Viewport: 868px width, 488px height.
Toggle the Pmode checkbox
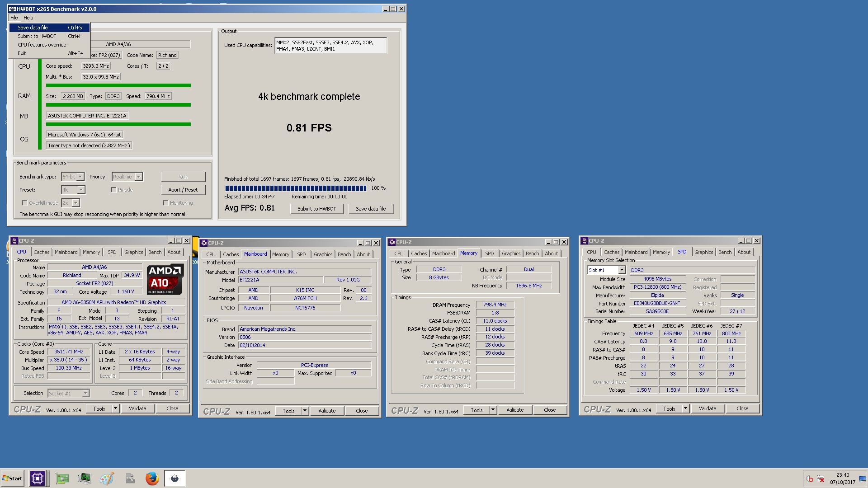[113, 190]
